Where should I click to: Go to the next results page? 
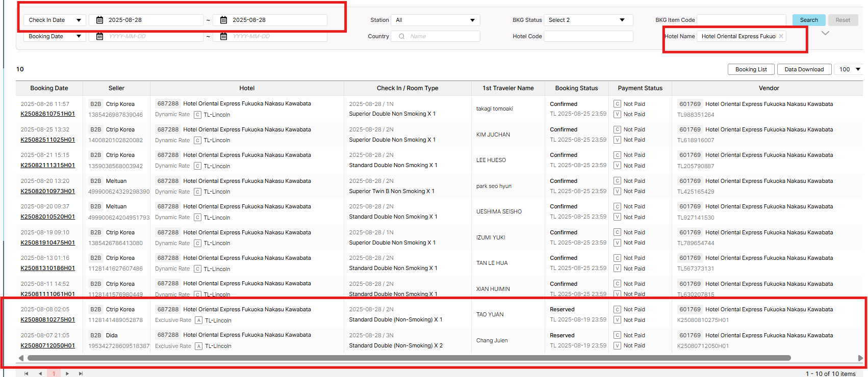67,373
